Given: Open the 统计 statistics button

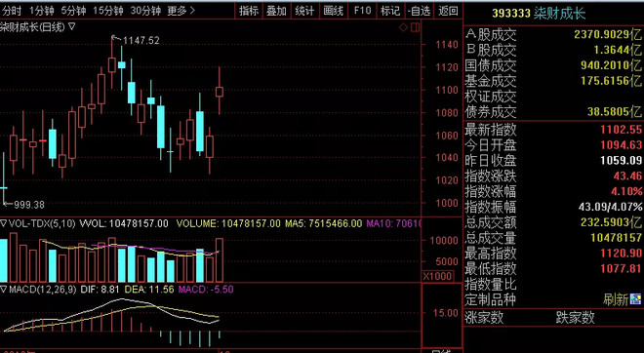Looking at the screenshot, I should click(304, 11).
